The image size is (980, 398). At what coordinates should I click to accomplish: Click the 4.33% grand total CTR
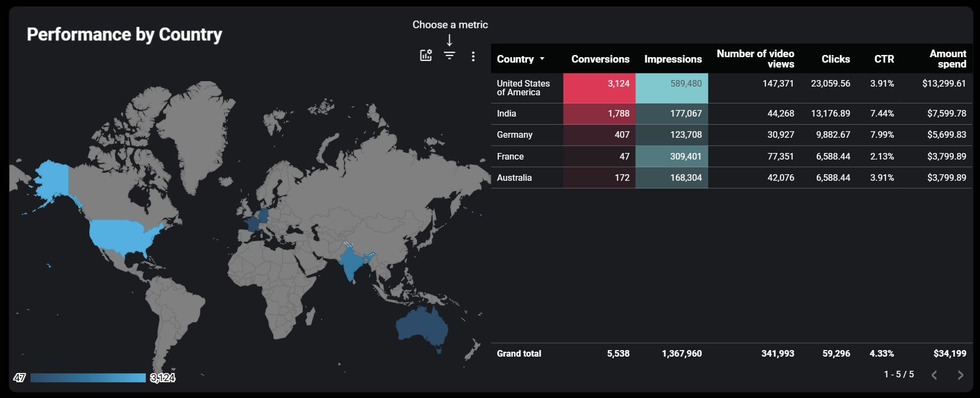pyautogui.click(x=881, y=353)
